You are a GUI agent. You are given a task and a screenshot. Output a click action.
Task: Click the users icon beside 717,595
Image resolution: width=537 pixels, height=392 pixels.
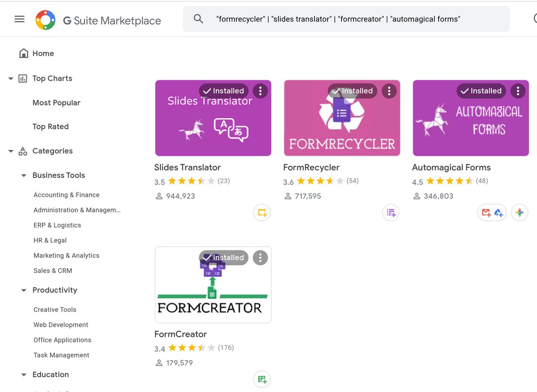point(288,196)
